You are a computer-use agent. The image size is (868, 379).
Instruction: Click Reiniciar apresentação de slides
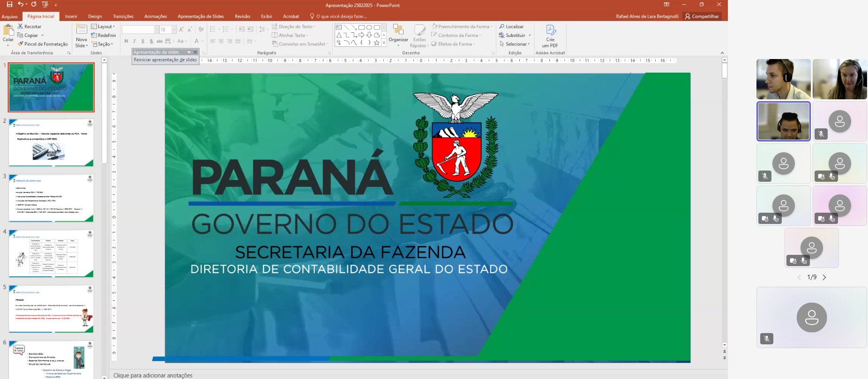[x=165, y=60]
